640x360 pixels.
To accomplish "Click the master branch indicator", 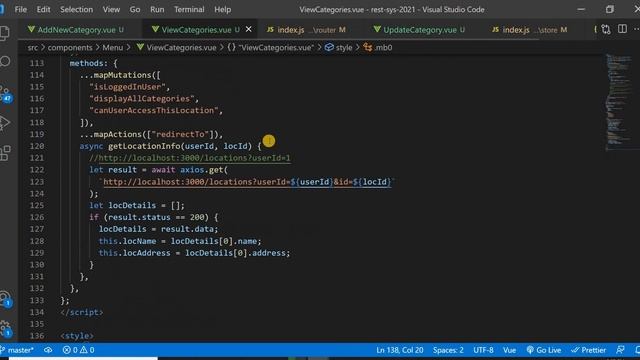I will [x=17, y=350].
